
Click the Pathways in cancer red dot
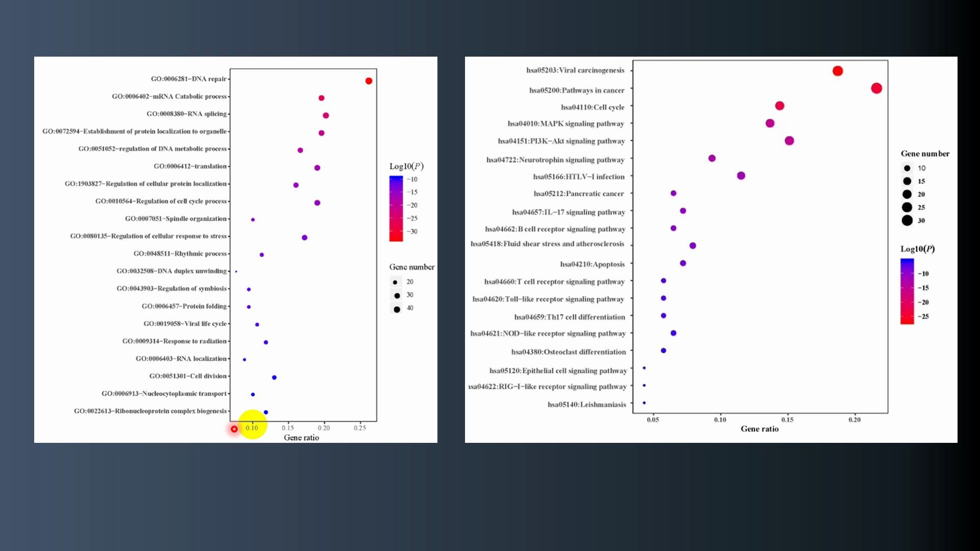(876, 88)
